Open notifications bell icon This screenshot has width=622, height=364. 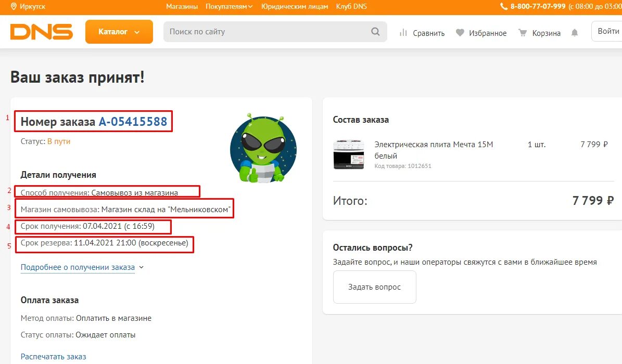tap(575, 33)
